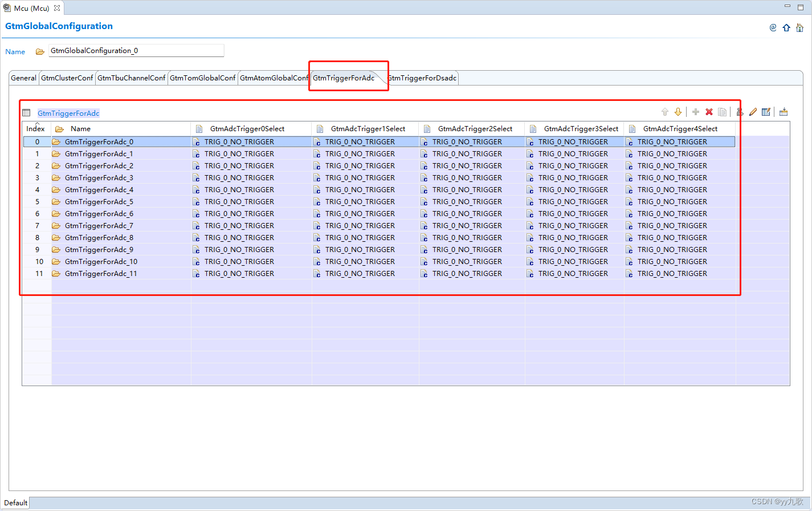Click the Default tab at bottom
Image resolution: width=812 pixels, height=511 pixels.
click(x=16, y=503)
